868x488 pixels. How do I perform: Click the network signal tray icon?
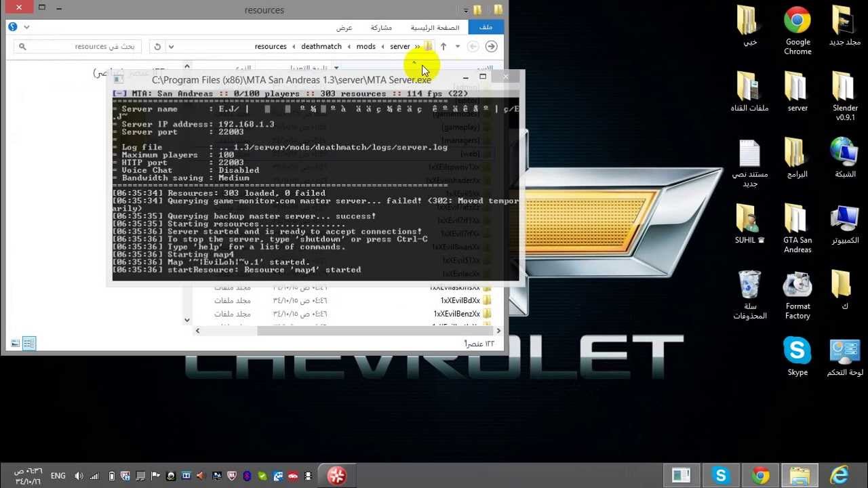click(x=94, y=476)
